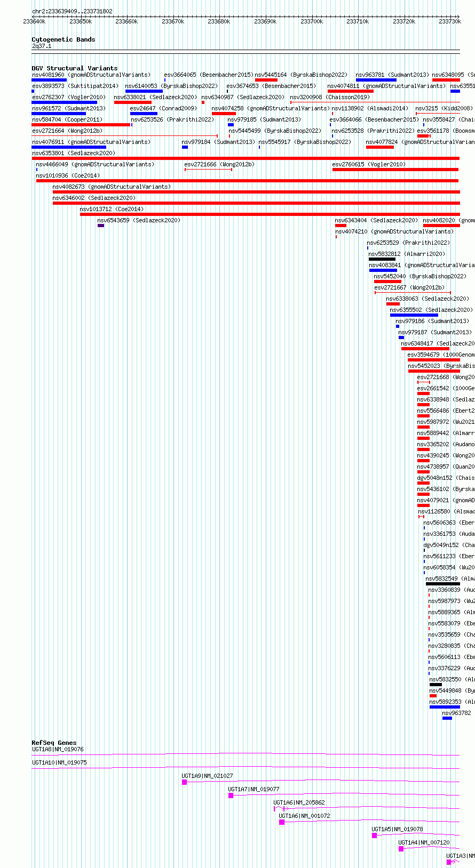Click the purple nsv6543659 variant glyph
The width and height of the screenshot is (475, 868).
click(101, 226)
